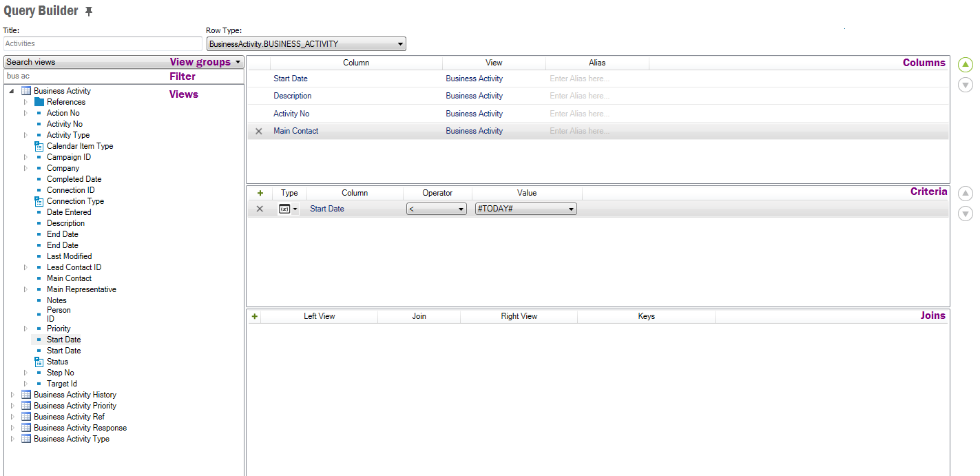Click the Title input field

point(102,44)
